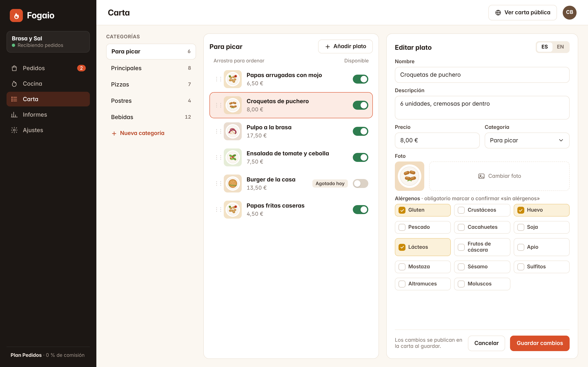The height and width of the screenshot is (367, 588).
Task: Select the Pizzas category
Action: click(151, 84)
